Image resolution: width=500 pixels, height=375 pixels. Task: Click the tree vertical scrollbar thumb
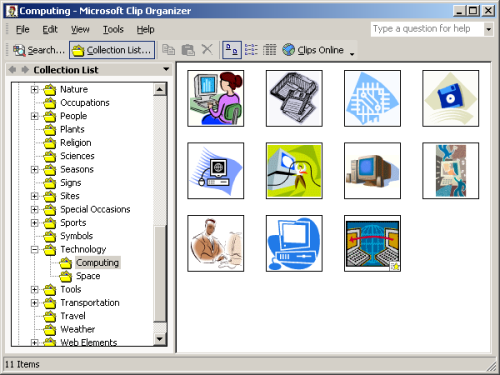[x=160, y=274]
